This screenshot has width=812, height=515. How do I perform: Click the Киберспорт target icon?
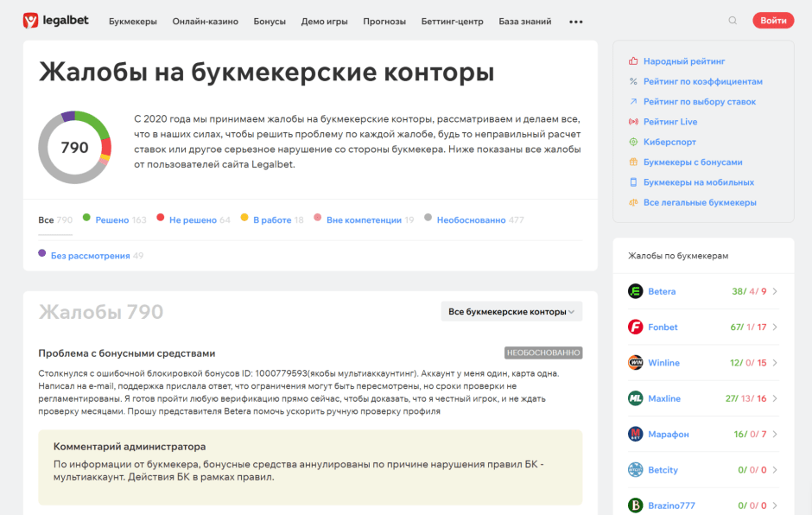coord(633,142)
